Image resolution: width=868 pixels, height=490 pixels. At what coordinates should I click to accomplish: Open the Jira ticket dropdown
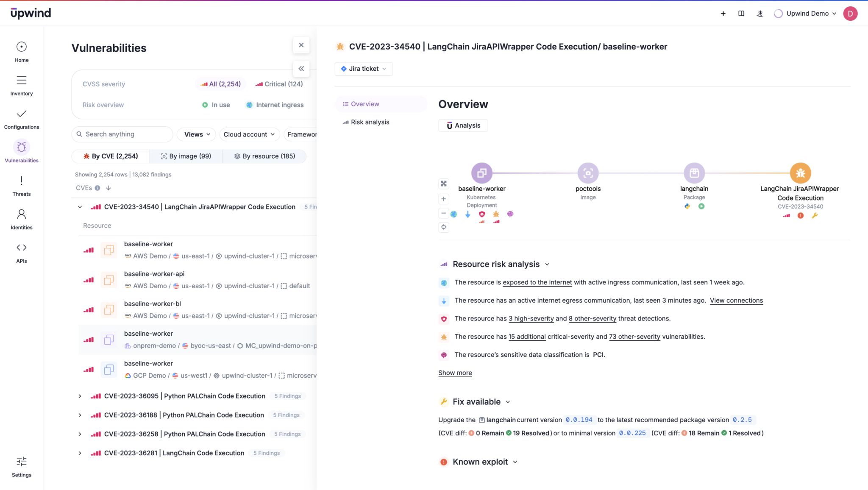coord(364,69)
